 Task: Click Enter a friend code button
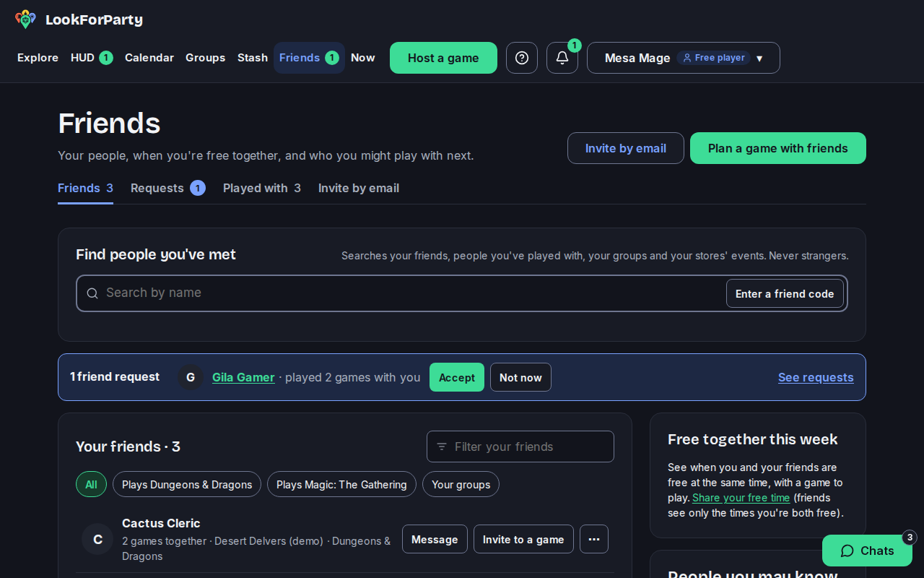[x=785, y=293]
